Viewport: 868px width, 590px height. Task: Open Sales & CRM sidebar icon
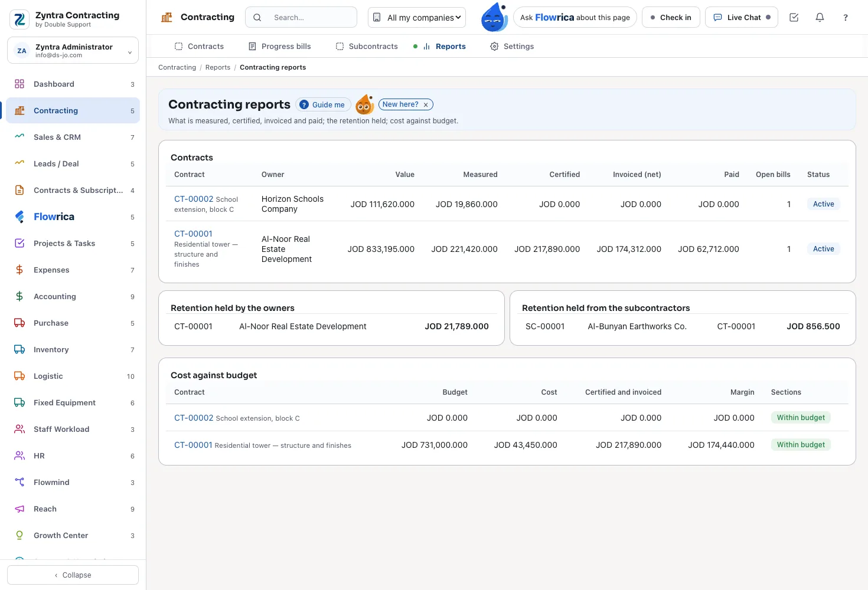click(19, 137)
